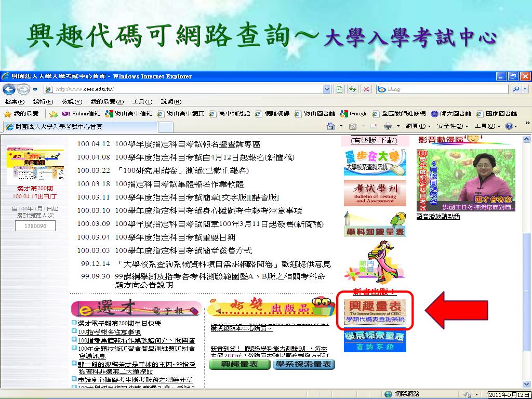Click the magnifier search button
This screenshot has width=532, height=399.
tap(516, 89)
